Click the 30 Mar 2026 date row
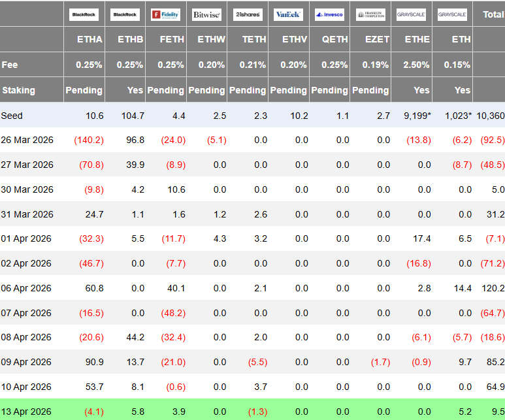The width and height of the screenshot is (505, 420). tap(252, 189)
